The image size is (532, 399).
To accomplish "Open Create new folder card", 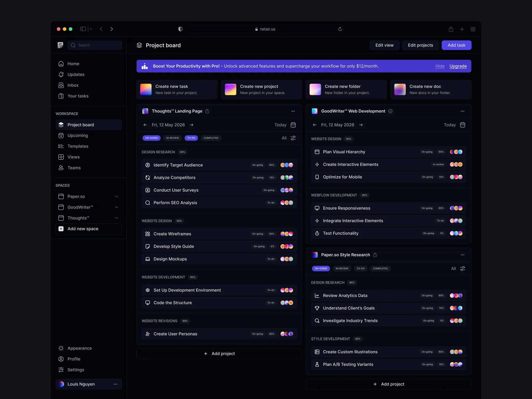I will point(346,89).
